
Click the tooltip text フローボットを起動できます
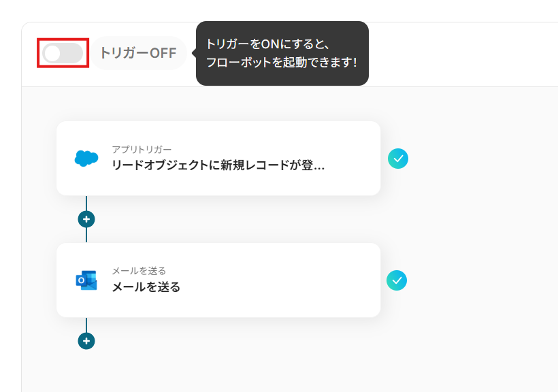point(281,62)
